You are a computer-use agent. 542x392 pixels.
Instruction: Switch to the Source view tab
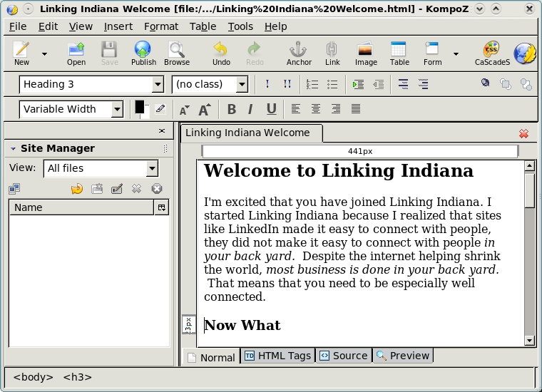344,356
